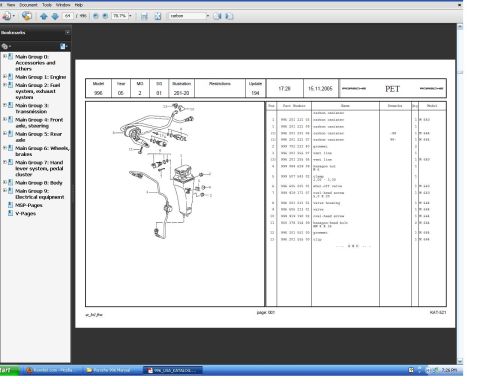Open the Document menu
Screen dimensions: 480x384
coord(28,5)
